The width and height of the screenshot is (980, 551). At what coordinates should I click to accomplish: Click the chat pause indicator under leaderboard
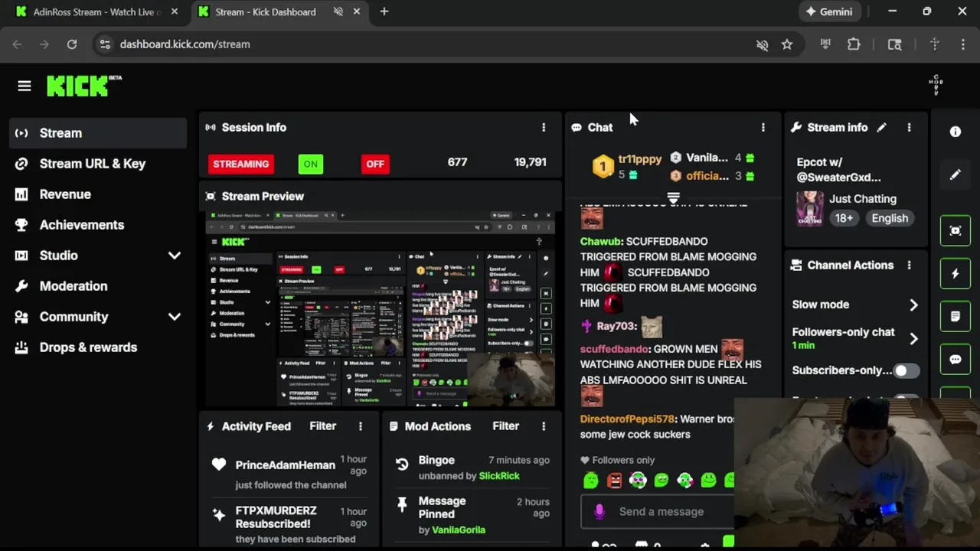(x=673, y=198)
